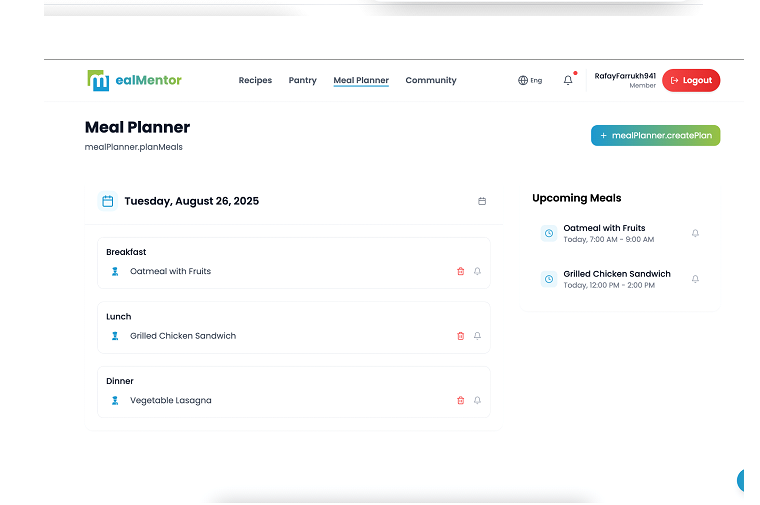Open the notifications bell in header
Screen dimensions: 760x505
[x=568, y=80]
